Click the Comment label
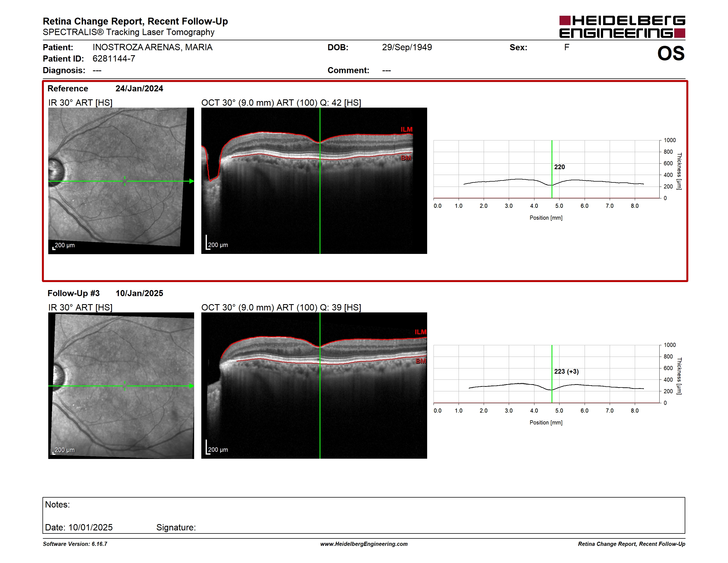This screenshot has width=728, height=563. 348,70
